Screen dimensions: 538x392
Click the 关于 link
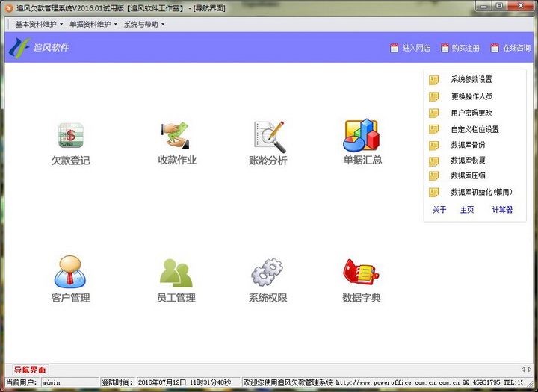coord(439,210)
